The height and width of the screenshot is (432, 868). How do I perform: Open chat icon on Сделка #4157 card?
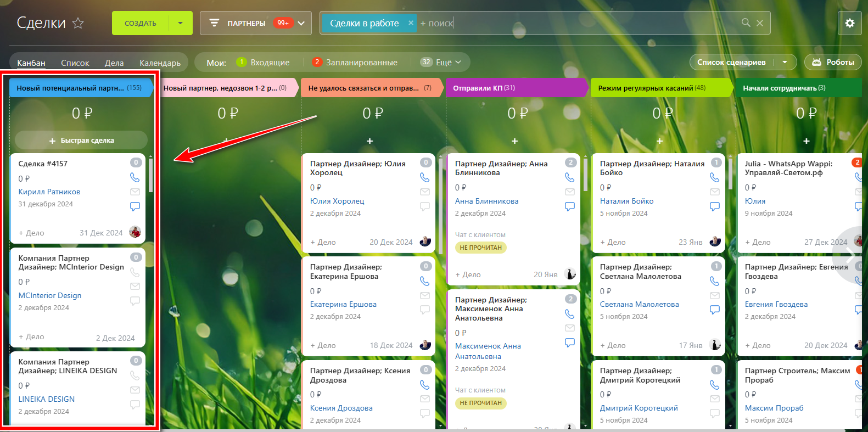point(135,206)
